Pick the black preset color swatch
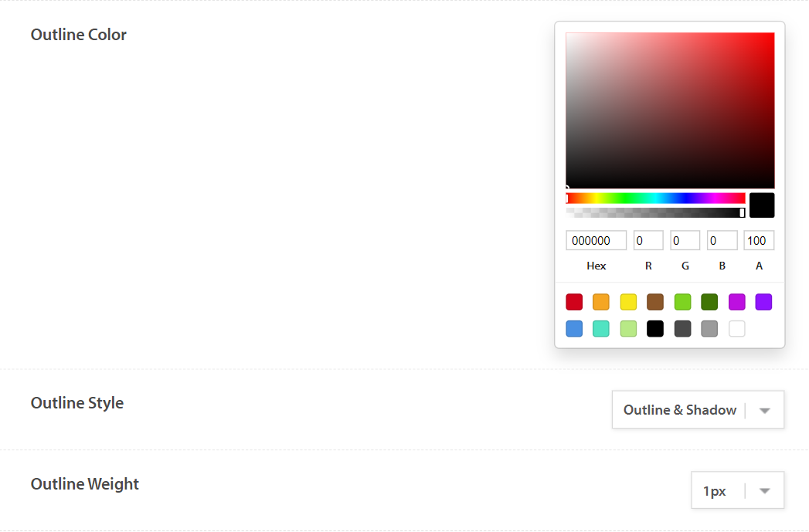This screenshot has width=809, height=532. pyautogui.click(x=654, y=328)
